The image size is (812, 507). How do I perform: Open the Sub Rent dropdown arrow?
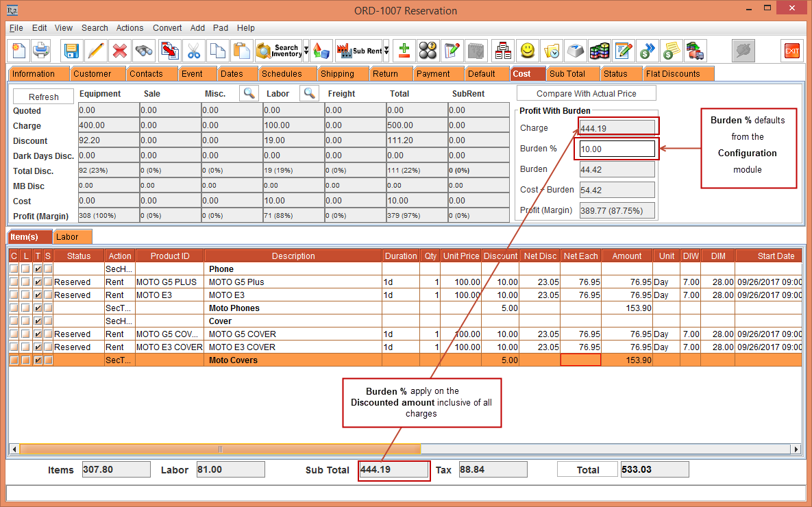(x=386, y=51)
